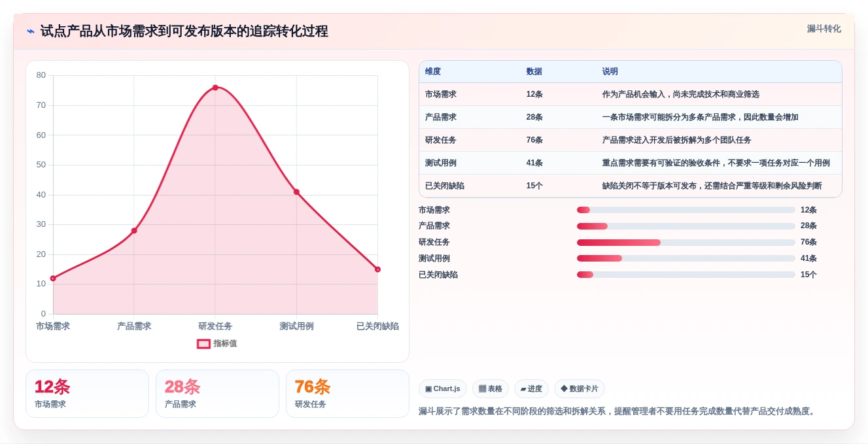Click the description starting 一条市场需求可能拆分
868x444 pixels.
[x=701, y=117]
